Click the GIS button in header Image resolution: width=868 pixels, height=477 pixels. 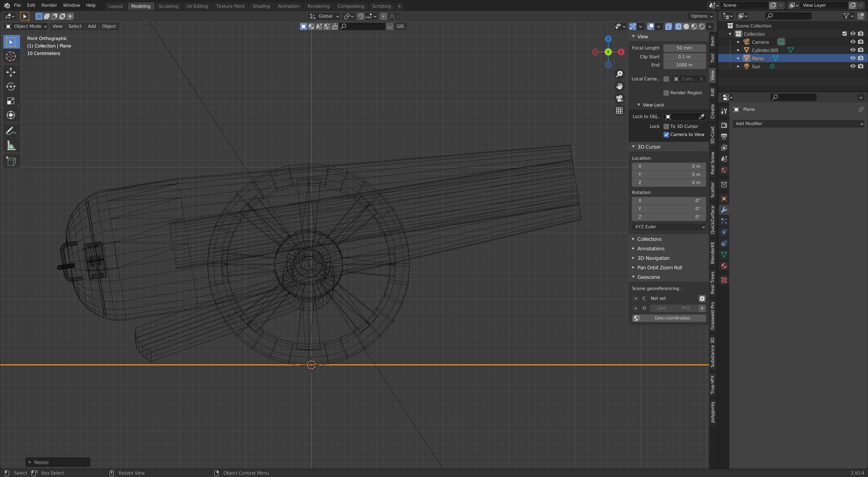[x=400, y=26]
